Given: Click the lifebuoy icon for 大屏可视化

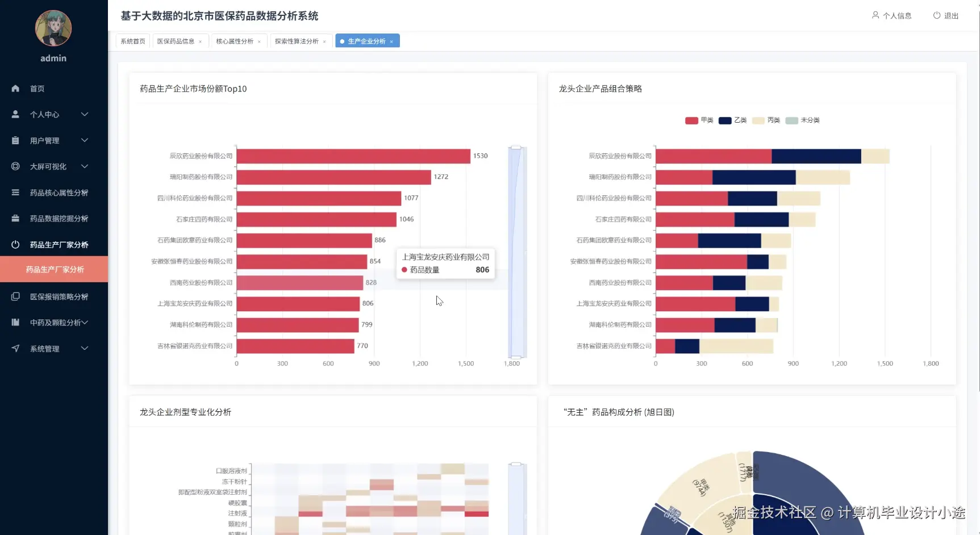Looking at the screenshot, I should [15, 166].
